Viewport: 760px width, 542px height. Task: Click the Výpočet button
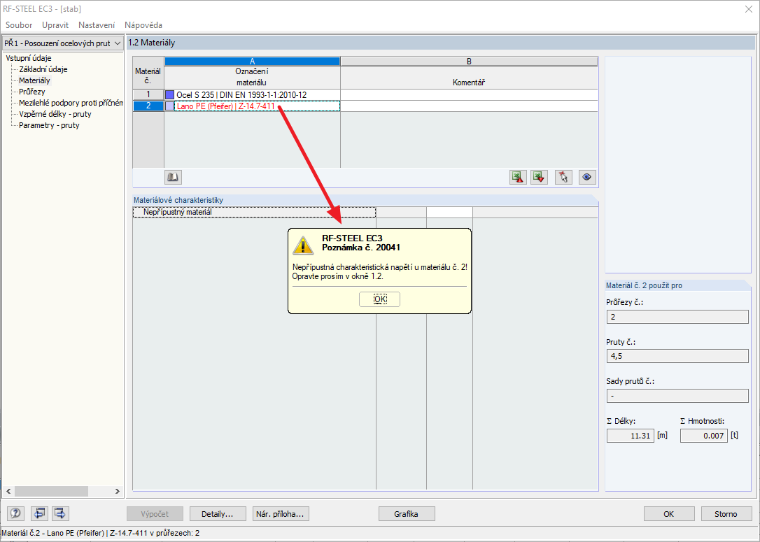click(x=155, y=514)
